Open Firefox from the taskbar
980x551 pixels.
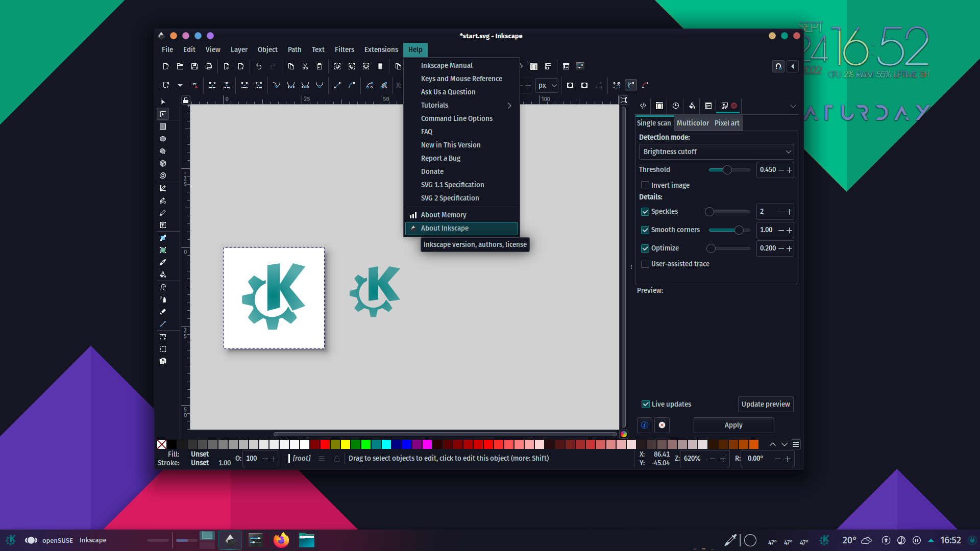(281, 540)
